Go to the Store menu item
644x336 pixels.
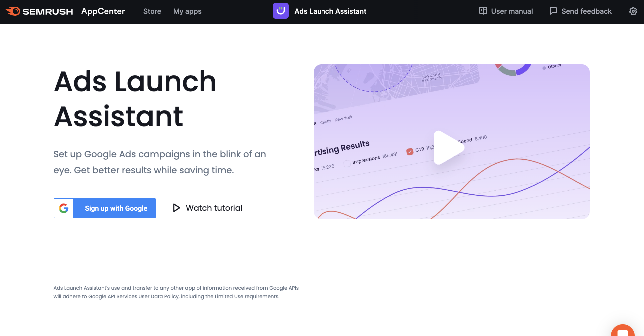click(x=152, y=11)
